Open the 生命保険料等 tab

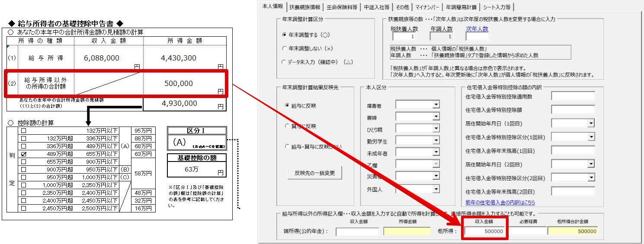342,7
